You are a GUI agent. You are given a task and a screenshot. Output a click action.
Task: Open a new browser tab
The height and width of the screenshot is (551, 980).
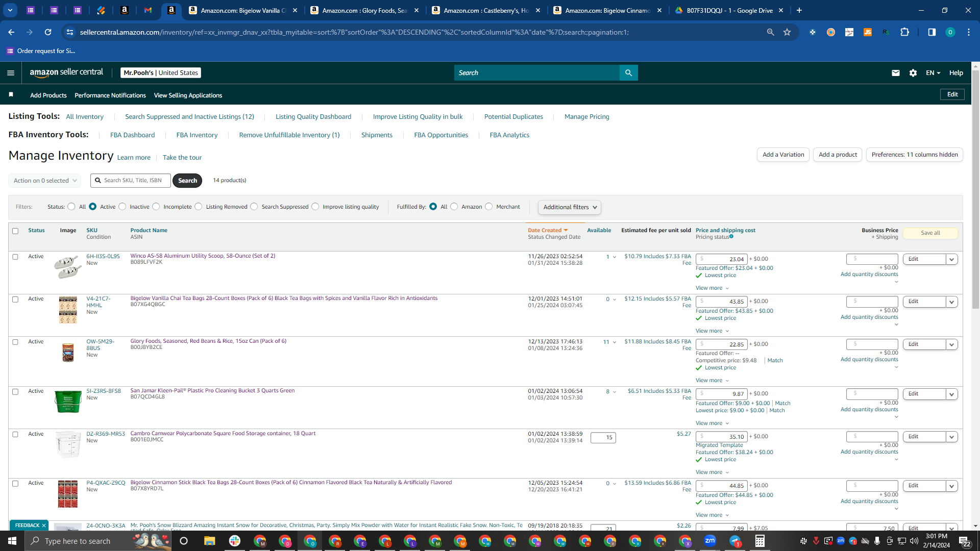799,10
